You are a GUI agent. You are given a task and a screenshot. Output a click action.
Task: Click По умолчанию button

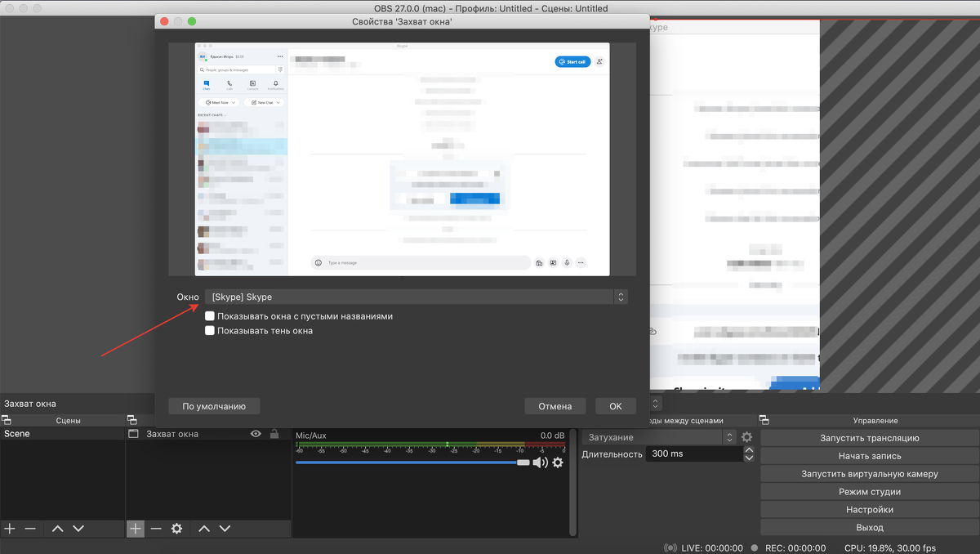pyautogui.click(x=214, y=406)
